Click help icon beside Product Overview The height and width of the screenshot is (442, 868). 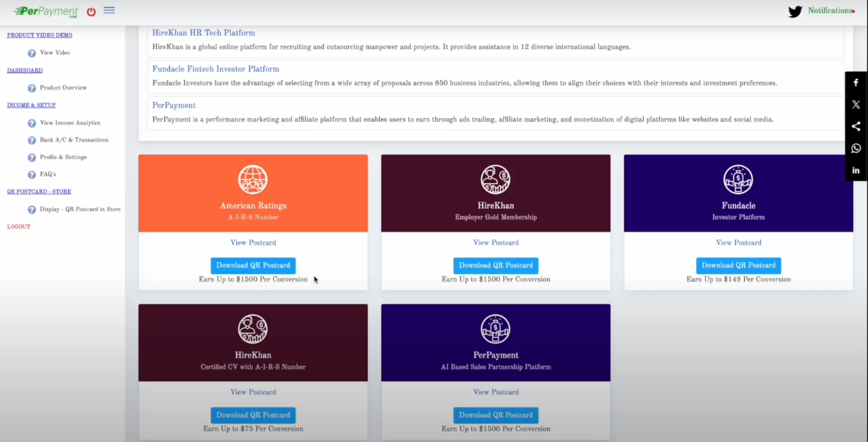click(32, 88)
